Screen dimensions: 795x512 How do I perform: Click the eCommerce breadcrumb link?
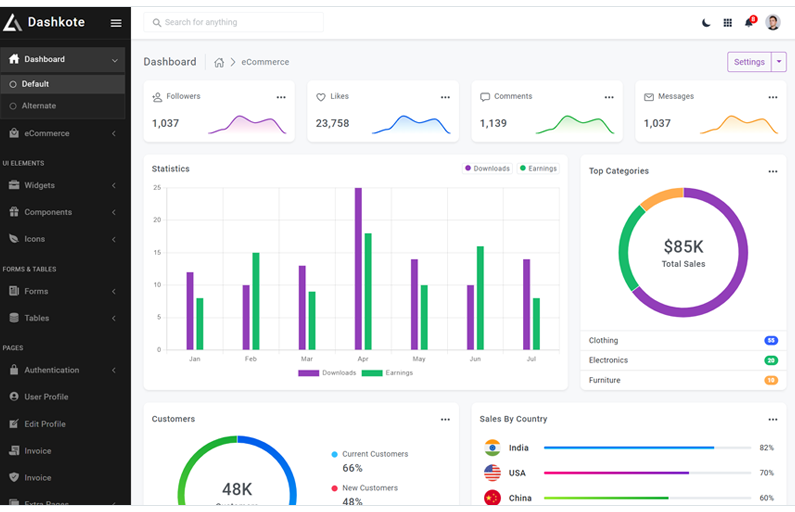pyautogui.click(x=265, y=62)
